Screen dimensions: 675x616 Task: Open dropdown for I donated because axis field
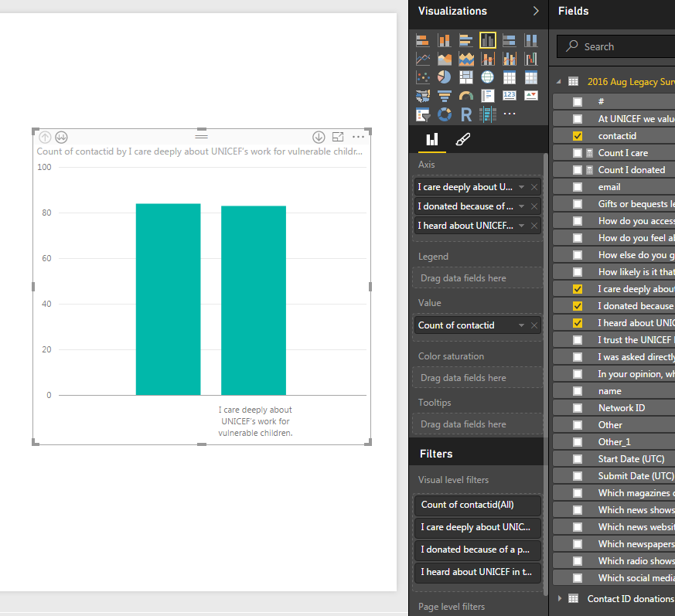click(521, 206)
